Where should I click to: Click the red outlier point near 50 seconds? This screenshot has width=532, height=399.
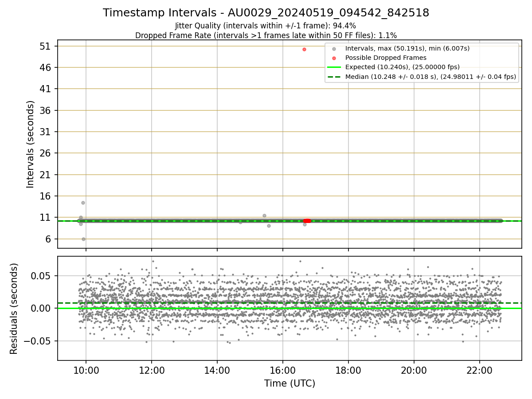(304, 49)
